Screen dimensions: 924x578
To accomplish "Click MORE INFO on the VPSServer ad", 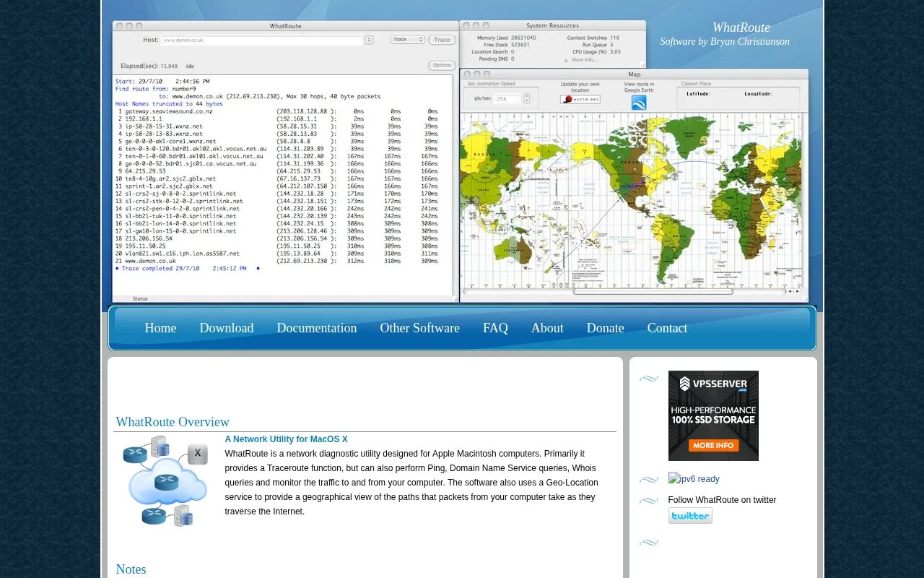I will point(713,445).
